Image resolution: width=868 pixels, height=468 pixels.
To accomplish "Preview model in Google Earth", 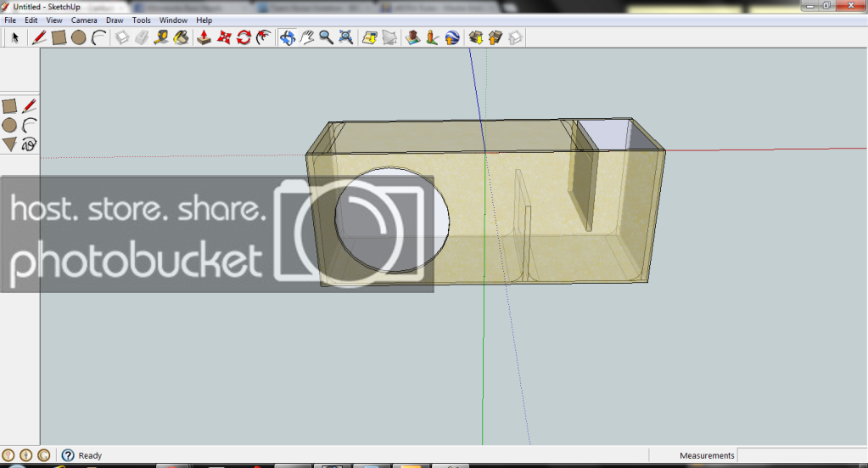I will point(452,37).
